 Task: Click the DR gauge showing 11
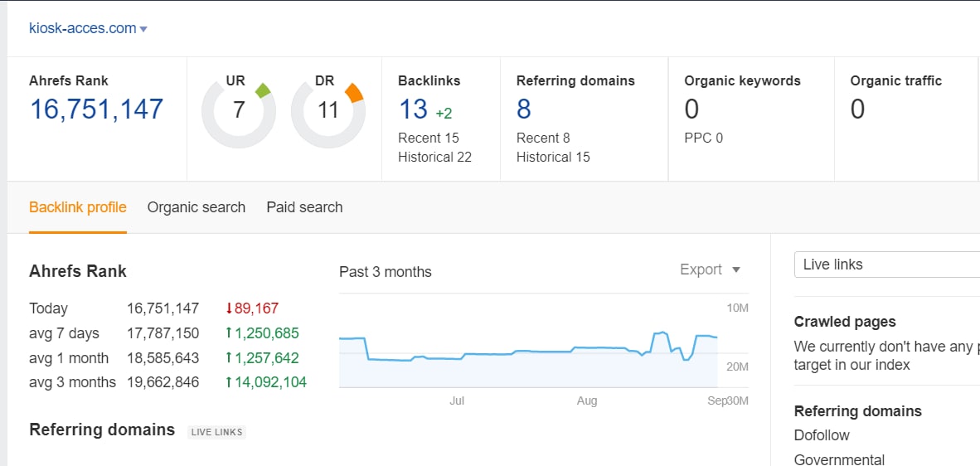tap(328, 110)
